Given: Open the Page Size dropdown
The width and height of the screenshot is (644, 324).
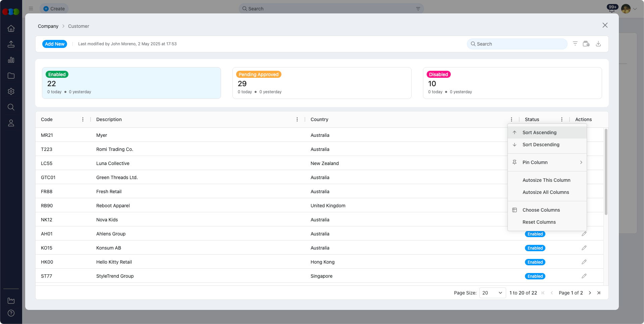Looking at the screenshot, I should (492, 293).
